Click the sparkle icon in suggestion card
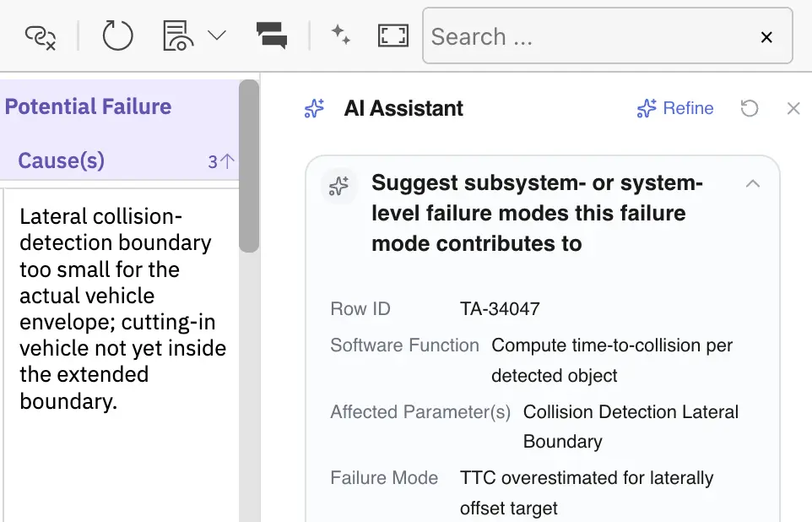The height and width of the screenshot is (522, 812). pos(338,186)
